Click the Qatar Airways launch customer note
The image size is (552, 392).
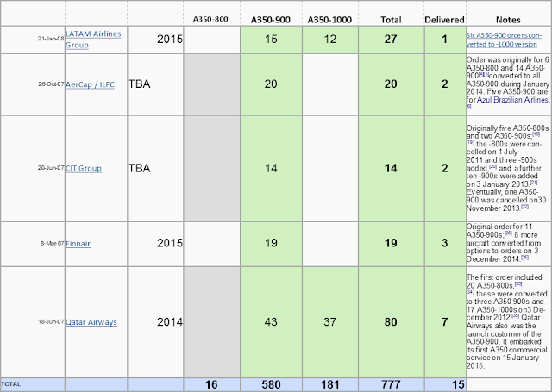[507, 321]
